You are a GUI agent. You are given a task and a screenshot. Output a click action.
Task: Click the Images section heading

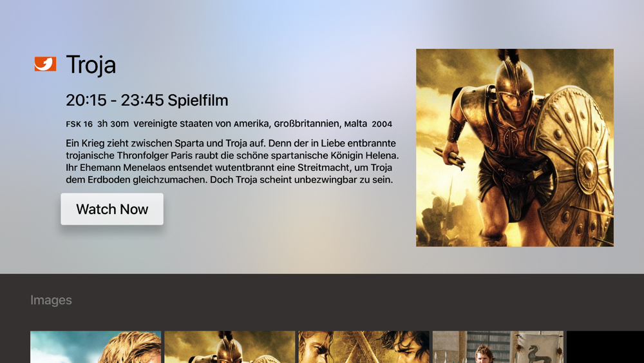[51, 300]
